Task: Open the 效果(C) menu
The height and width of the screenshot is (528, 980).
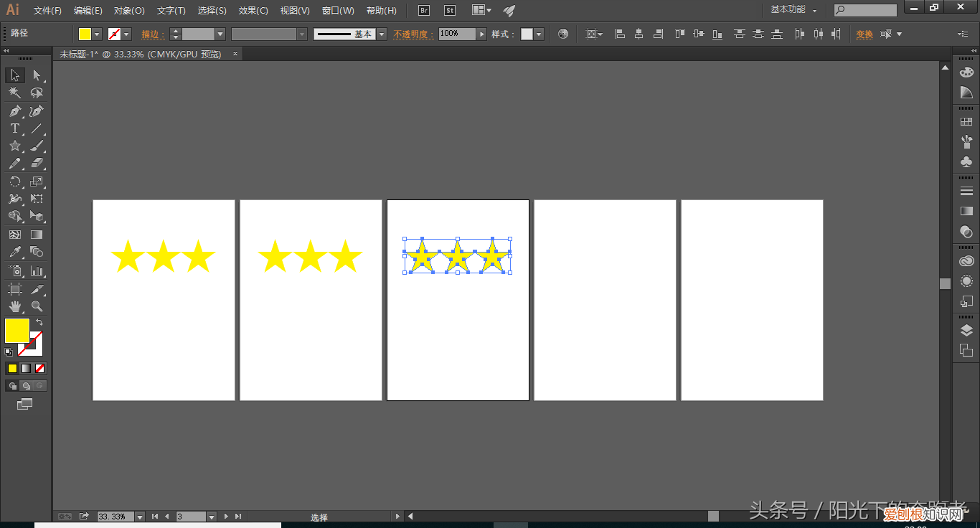Action: 253,11
